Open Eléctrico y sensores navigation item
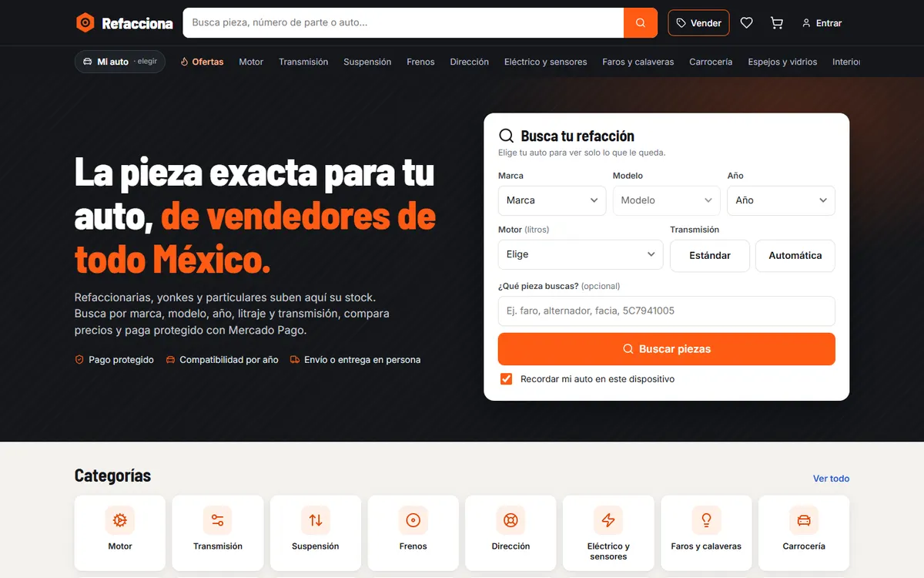The image size is (924, 578). tap(545, 62)
